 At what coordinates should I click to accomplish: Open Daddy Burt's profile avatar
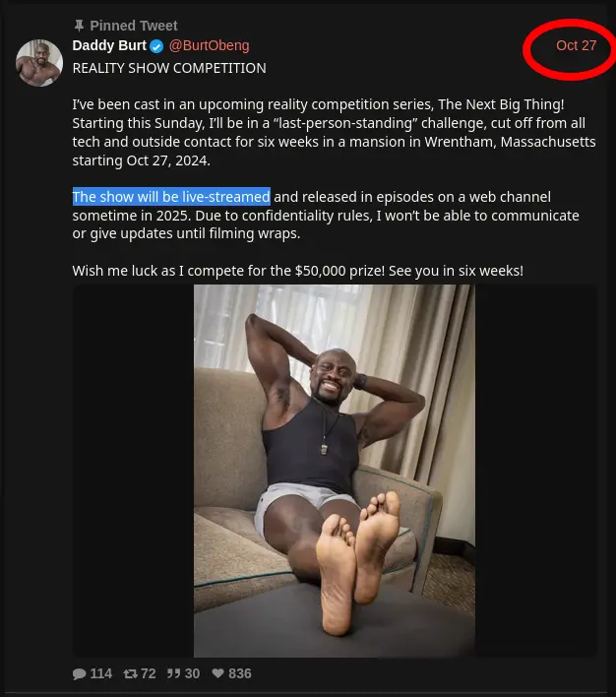(39, 63)
